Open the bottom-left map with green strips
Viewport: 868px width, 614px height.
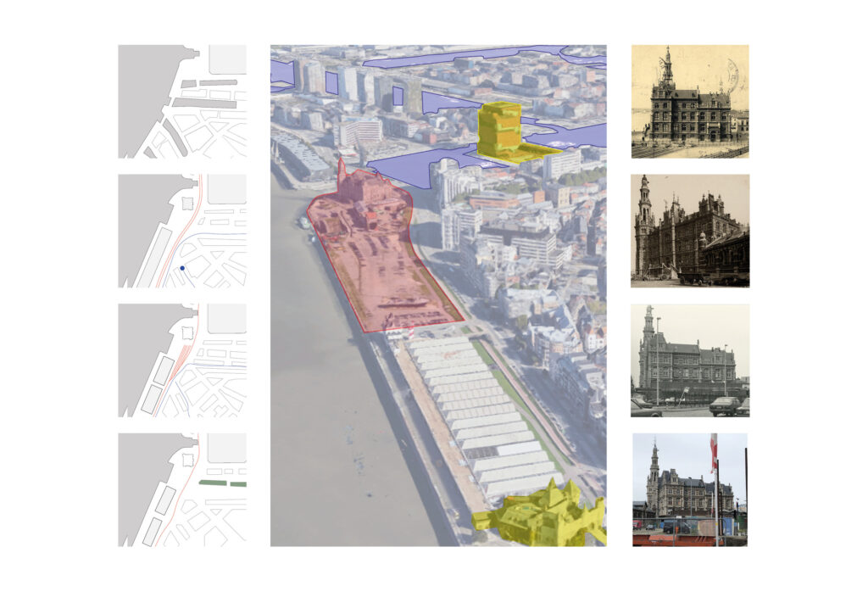182,490
